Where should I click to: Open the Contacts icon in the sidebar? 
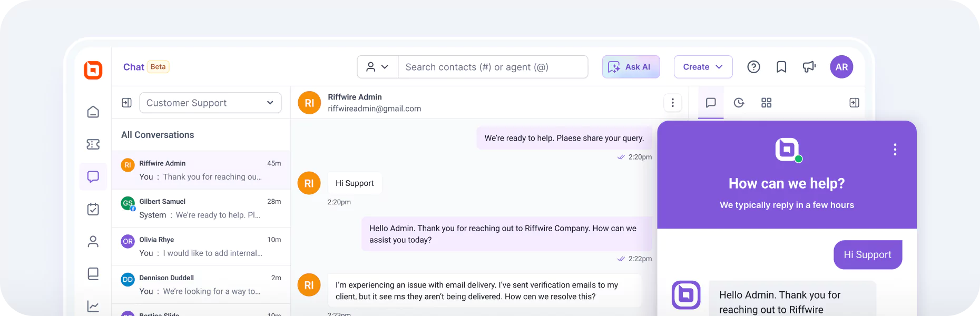93,241
